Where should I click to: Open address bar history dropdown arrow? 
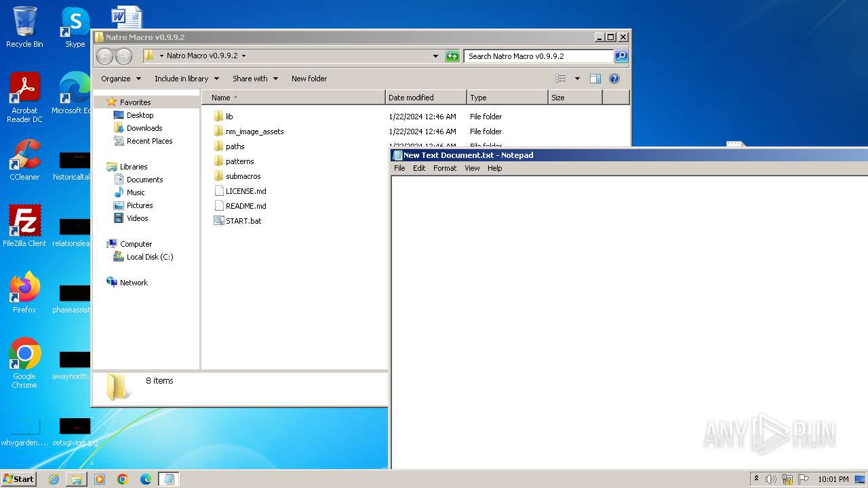435,56
